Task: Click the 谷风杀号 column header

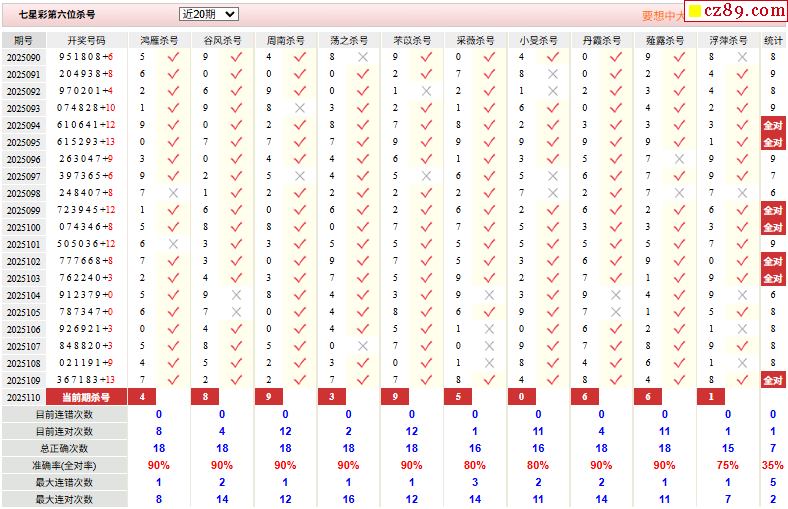Action: click(x=222, y=40)
